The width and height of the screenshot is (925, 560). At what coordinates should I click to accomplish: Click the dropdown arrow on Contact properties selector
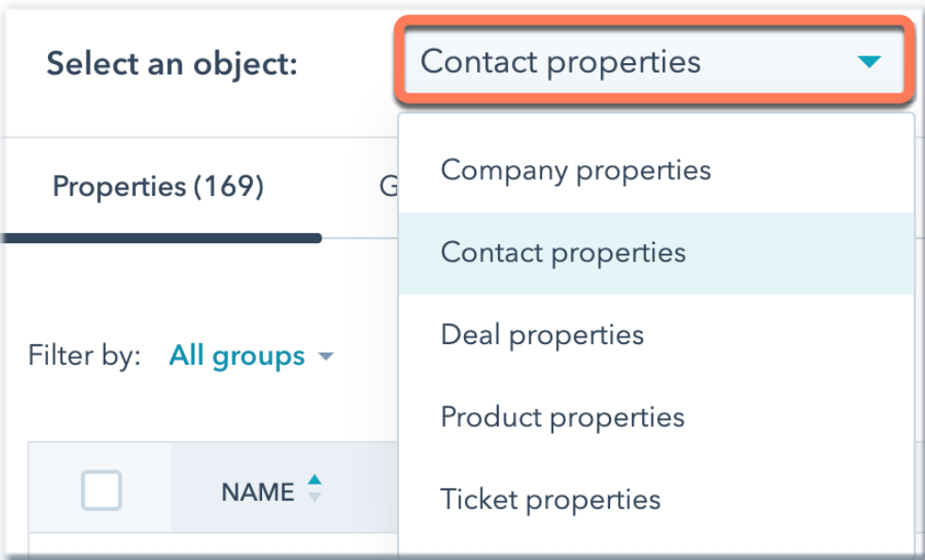(x=867, y=60)
